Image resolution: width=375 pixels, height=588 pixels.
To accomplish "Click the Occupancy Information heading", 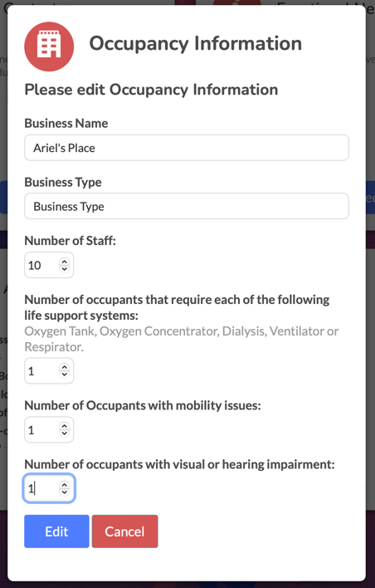I will click(x=195, y=43).
